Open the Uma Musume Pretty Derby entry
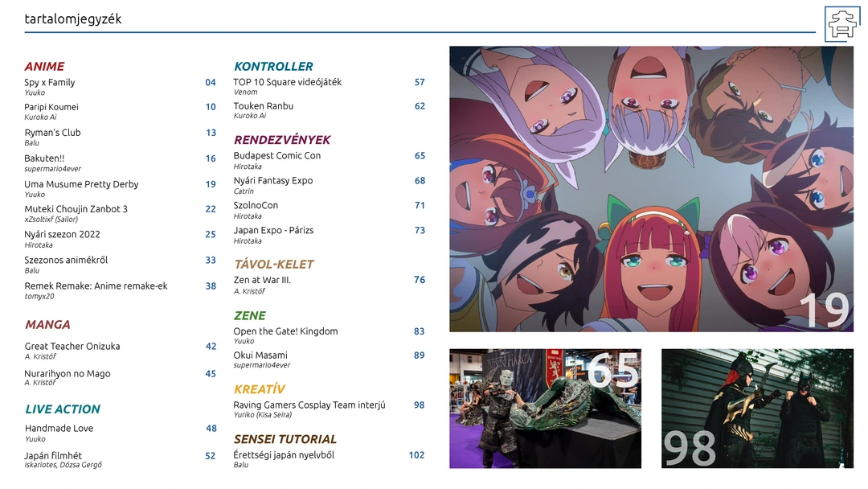Image resolution: width=868 pixels, height=489 pixels. click(x=81, y=184)
